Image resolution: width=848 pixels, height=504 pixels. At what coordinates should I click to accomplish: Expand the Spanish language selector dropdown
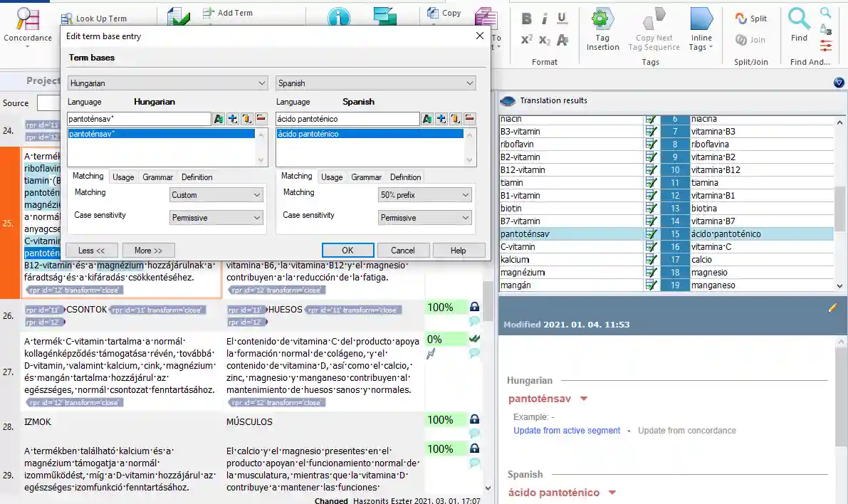coord(375,83)
